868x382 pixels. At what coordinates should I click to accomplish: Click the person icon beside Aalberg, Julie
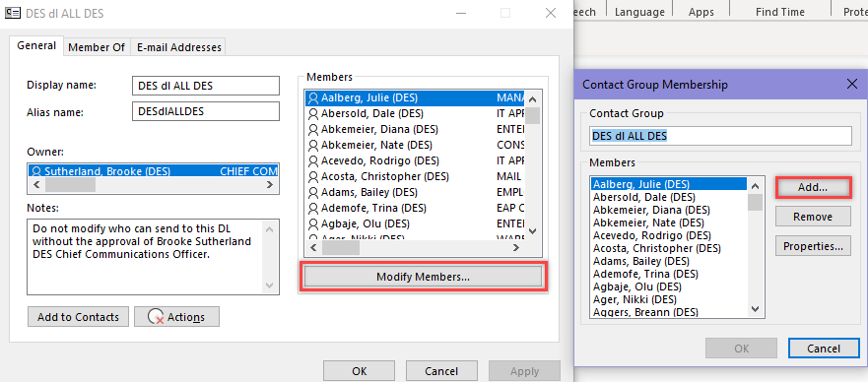point(314,98)
